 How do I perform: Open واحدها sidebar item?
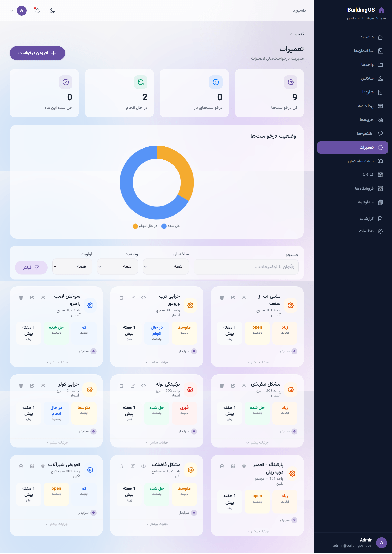click(353, 65)
